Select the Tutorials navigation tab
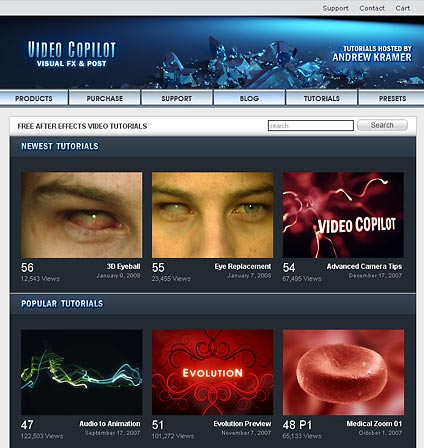424x448 pixels. pyautogui.click(x=321, y=98)
